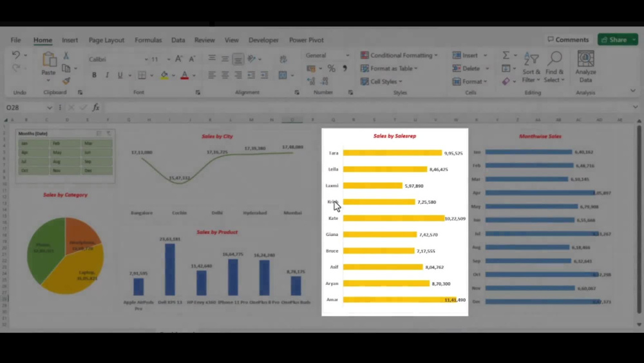Screen dimensions: 644x363
Task: Click the Undo arrow icon
Action: pos(15,55)
